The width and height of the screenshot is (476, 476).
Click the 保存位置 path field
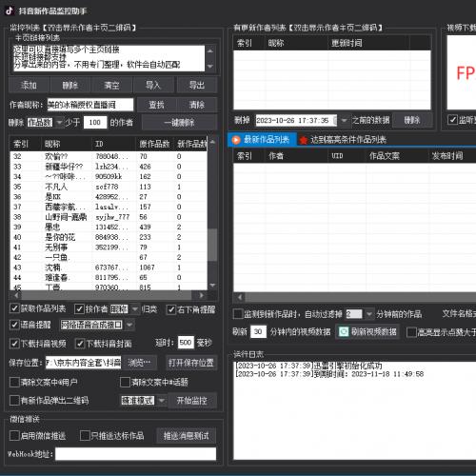tap(83, 363)
